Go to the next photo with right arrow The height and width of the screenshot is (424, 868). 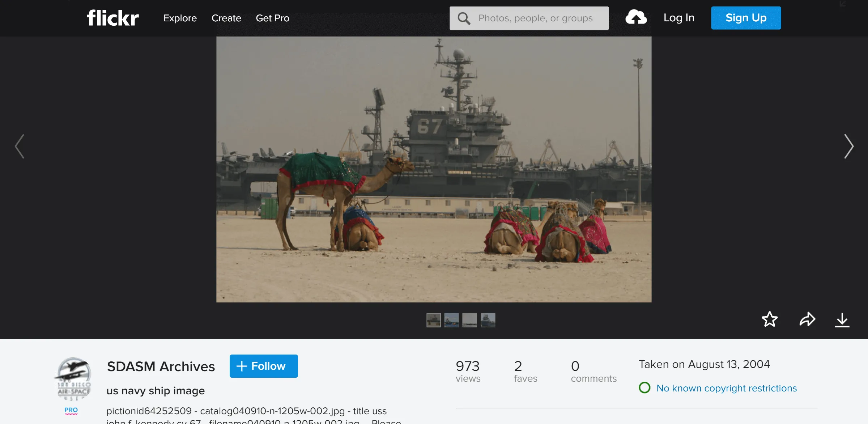[x=849, y=146]
